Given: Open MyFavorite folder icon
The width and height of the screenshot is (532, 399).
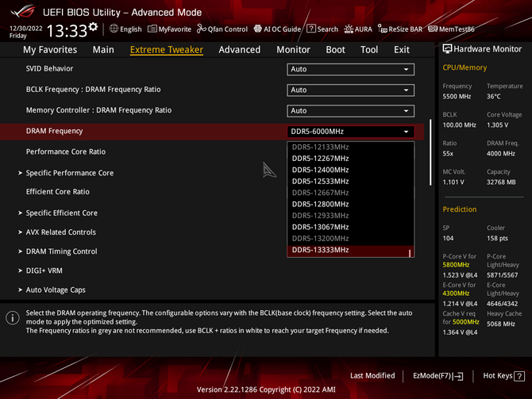Looking at the screenshot, I should tap(152, 29).
